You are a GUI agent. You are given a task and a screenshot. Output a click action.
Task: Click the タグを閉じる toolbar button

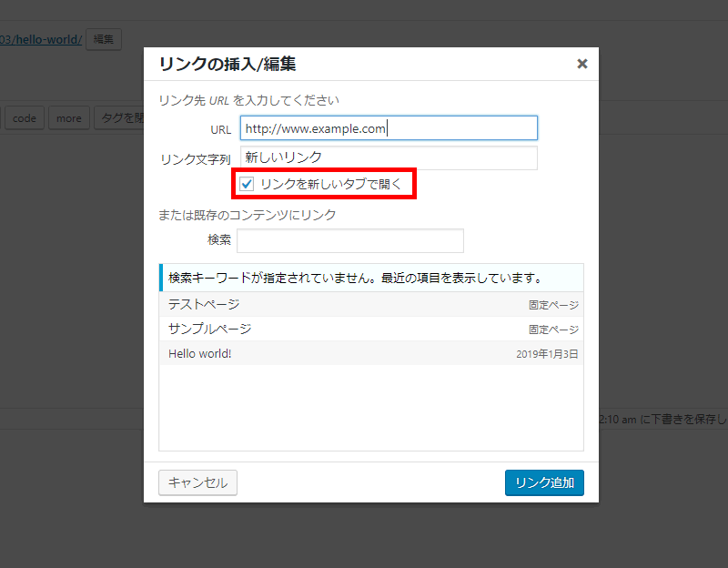pyautogui.click(x=119, y=118)
